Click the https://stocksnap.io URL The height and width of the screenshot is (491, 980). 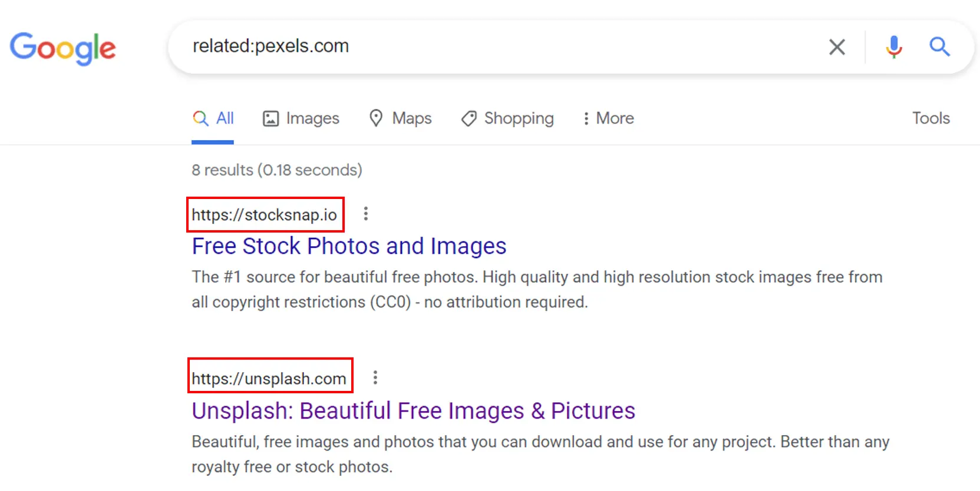coord(265,215)
